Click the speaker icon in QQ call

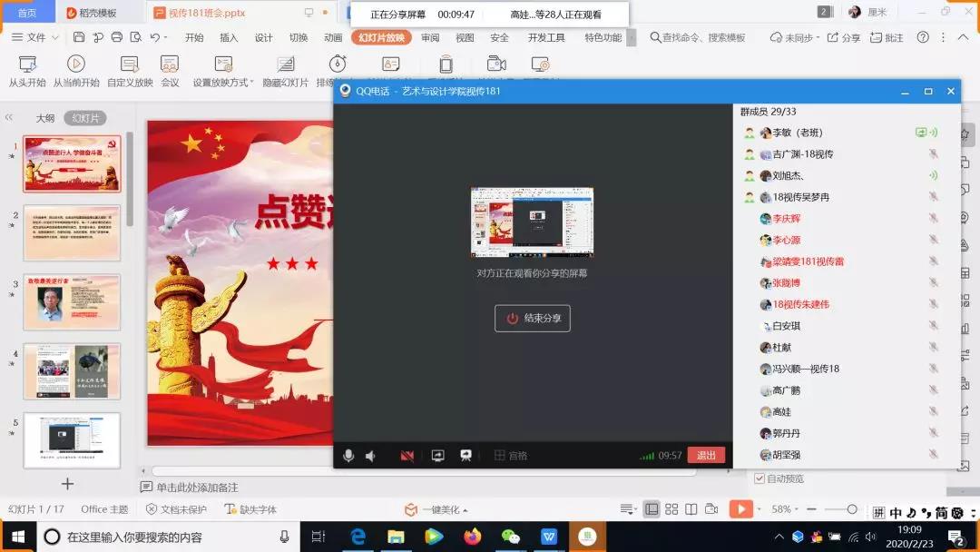click(370, 456)
